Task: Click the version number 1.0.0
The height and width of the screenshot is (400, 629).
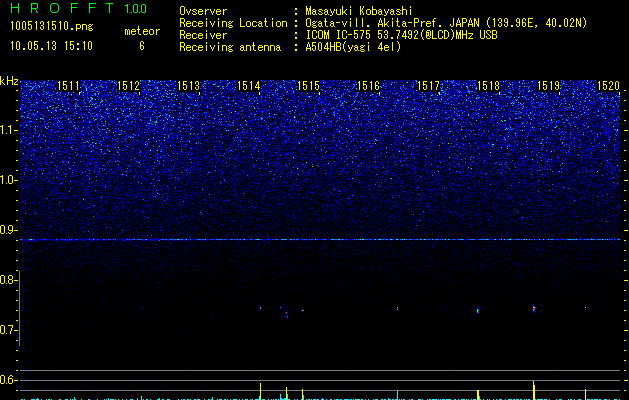Action: click(x=136, y=8)
